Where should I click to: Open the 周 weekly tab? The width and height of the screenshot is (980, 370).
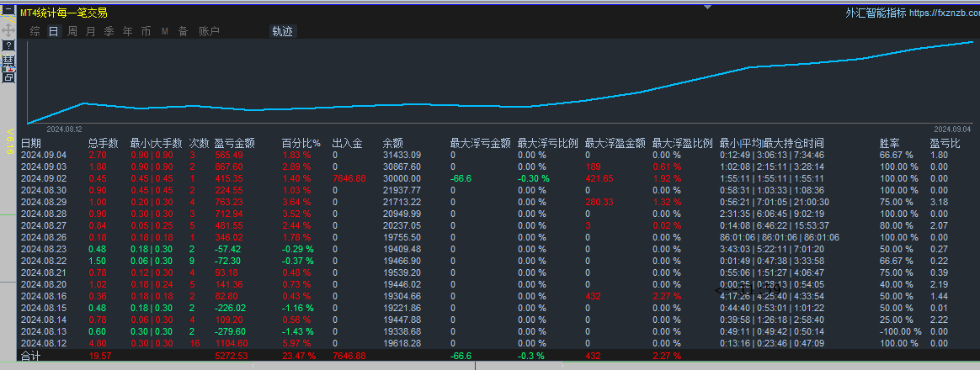click(x=72, y=31)
